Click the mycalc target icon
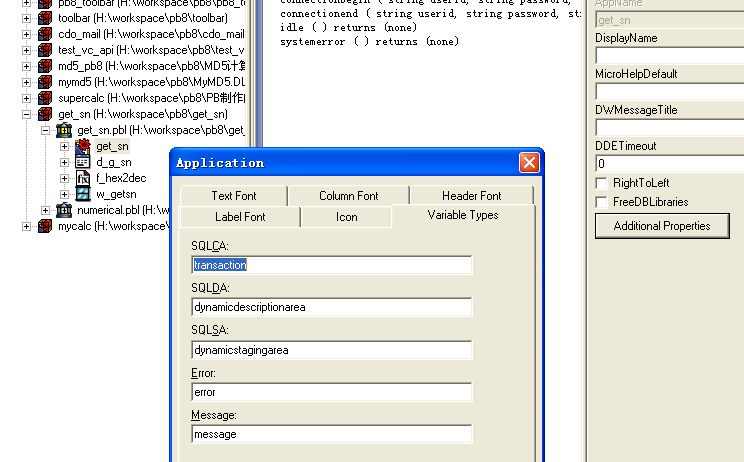Screen dimensions: 744x462 (45, 226)
